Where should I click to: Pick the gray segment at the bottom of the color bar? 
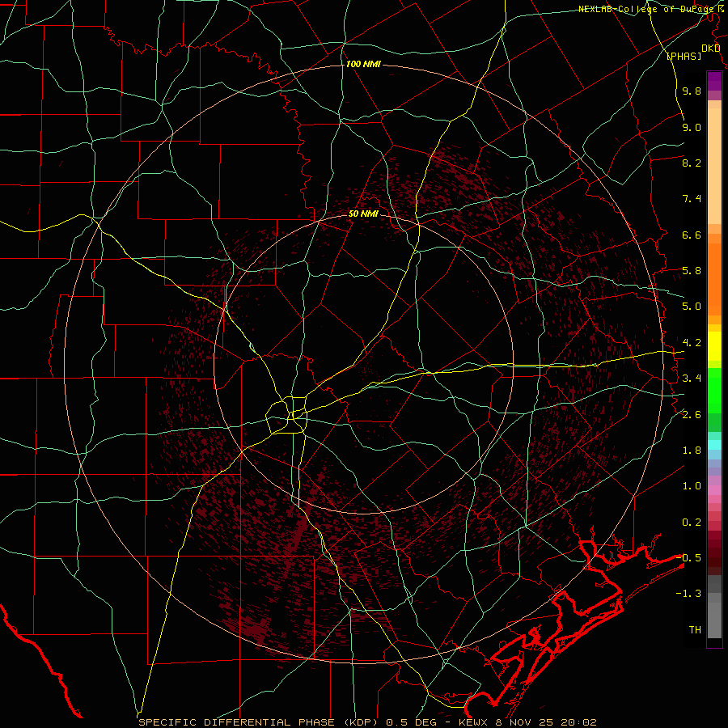click(x=714, y=620)
